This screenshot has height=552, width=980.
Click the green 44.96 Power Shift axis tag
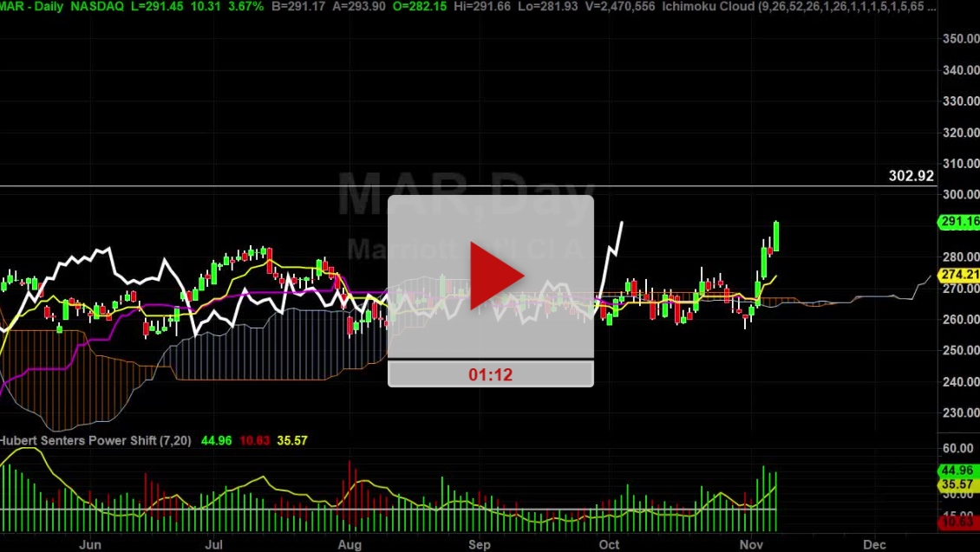point(958,471)
